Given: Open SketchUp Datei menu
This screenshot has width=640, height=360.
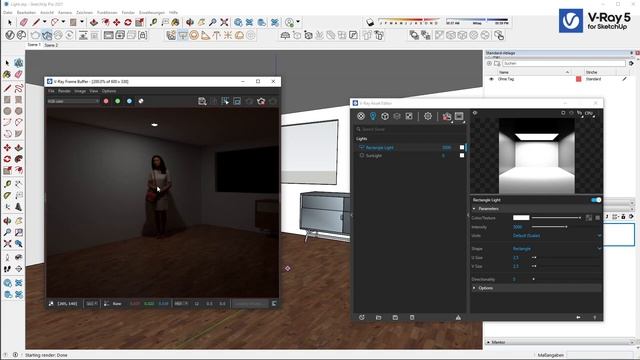Looking at the screenshot, I should (8, 13).
